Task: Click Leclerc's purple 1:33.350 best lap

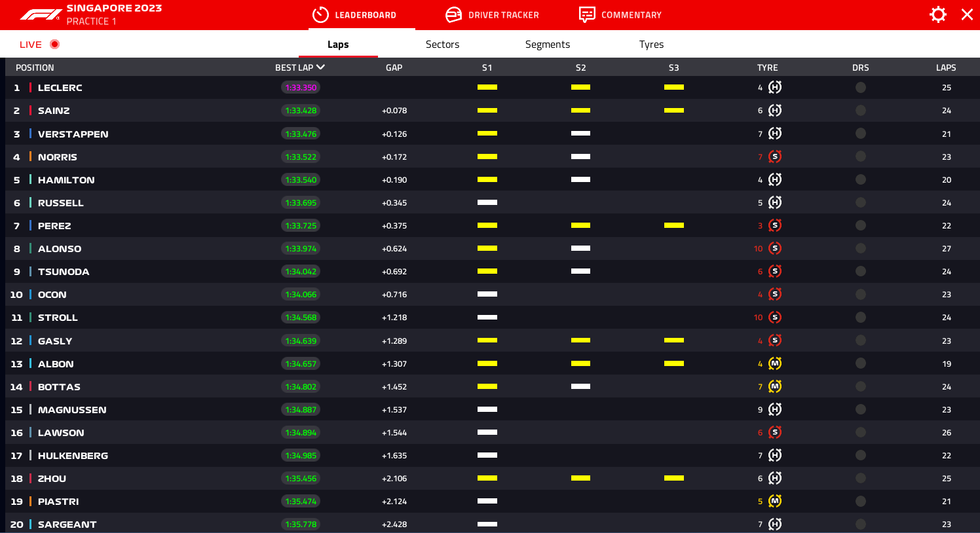Action: [301, 87]
